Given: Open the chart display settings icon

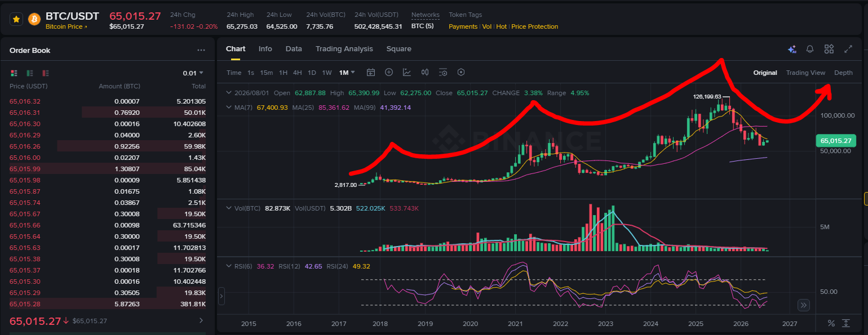Looking at the screenshot, I should pyautogui.click(x=443, y=72).
